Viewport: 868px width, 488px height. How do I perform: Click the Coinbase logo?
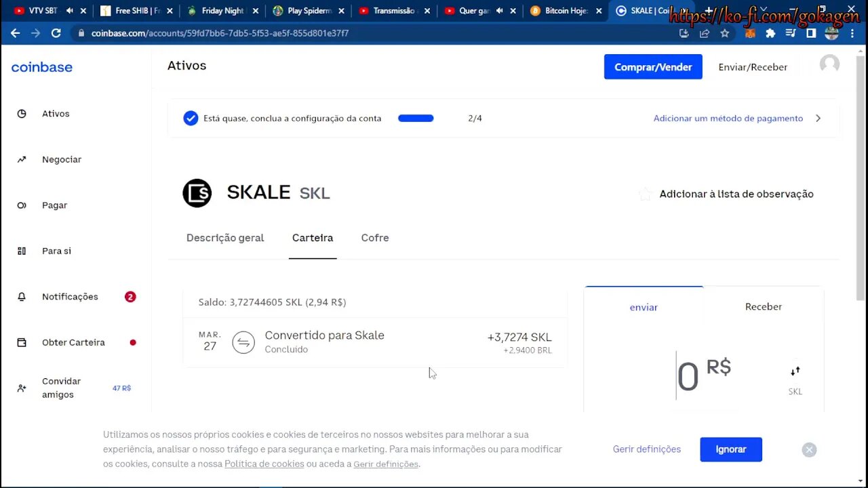(41, 67)
